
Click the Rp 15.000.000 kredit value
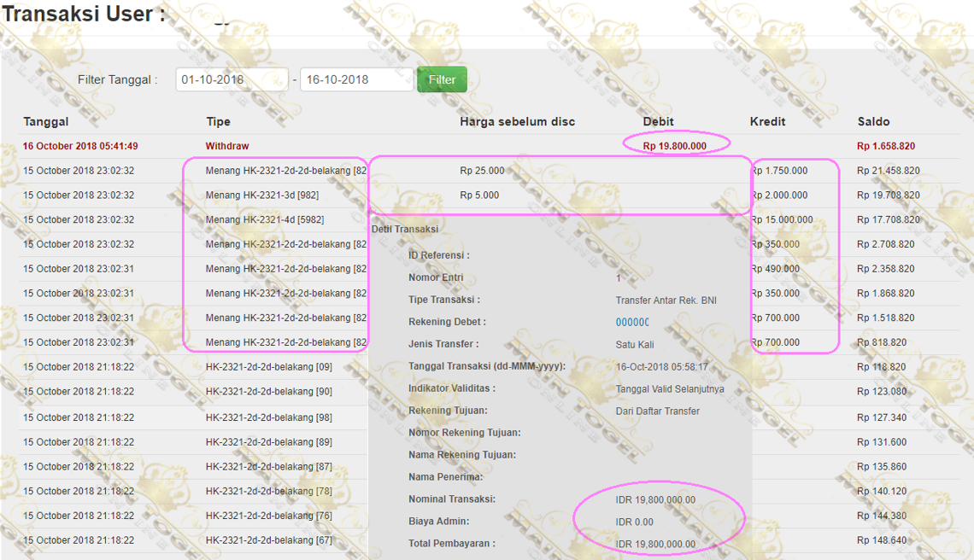coord(783,220)
